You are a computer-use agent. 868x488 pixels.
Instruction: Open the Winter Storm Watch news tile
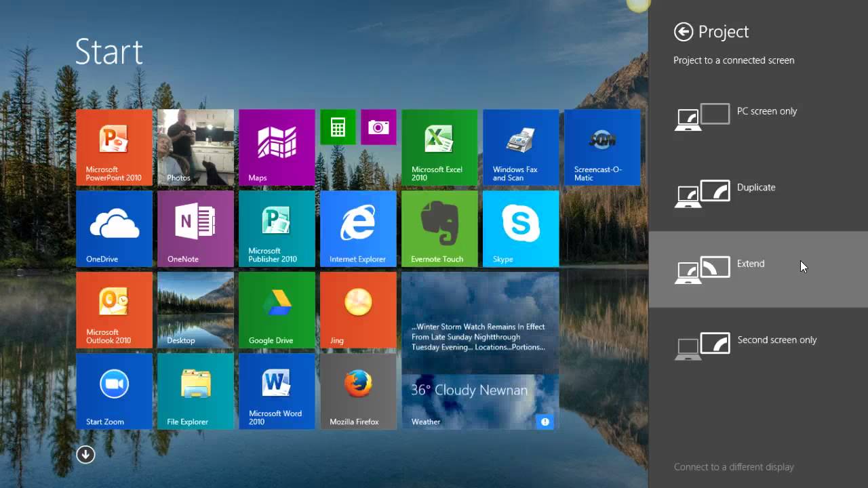pos(480,323)
